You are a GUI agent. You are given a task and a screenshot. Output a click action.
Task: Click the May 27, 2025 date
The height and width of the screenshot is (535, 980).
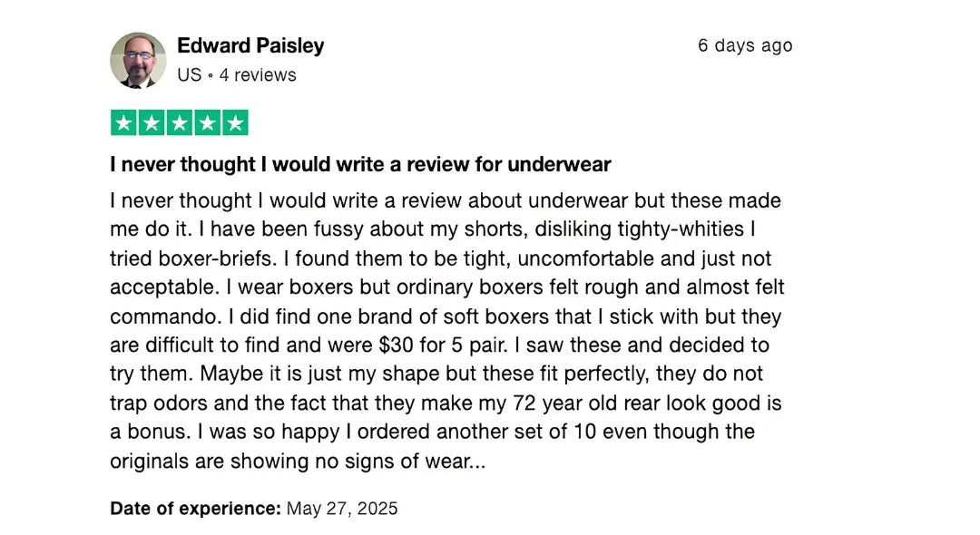click(342, 508)
